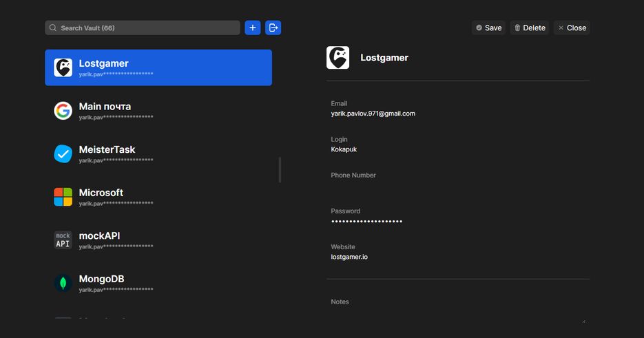Click the Google logo beside Main почта
Screen dimensions: 644x338
[63, 111]
